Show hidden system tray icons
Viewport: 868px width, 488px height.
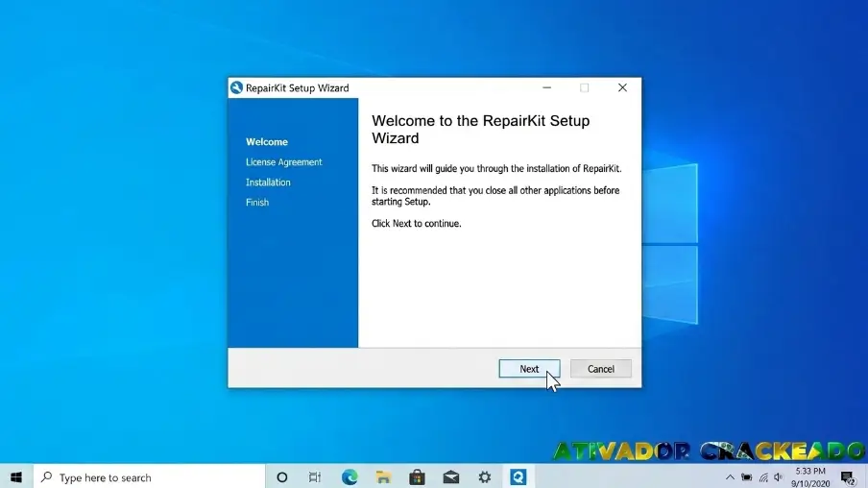[x=730, y=476]
